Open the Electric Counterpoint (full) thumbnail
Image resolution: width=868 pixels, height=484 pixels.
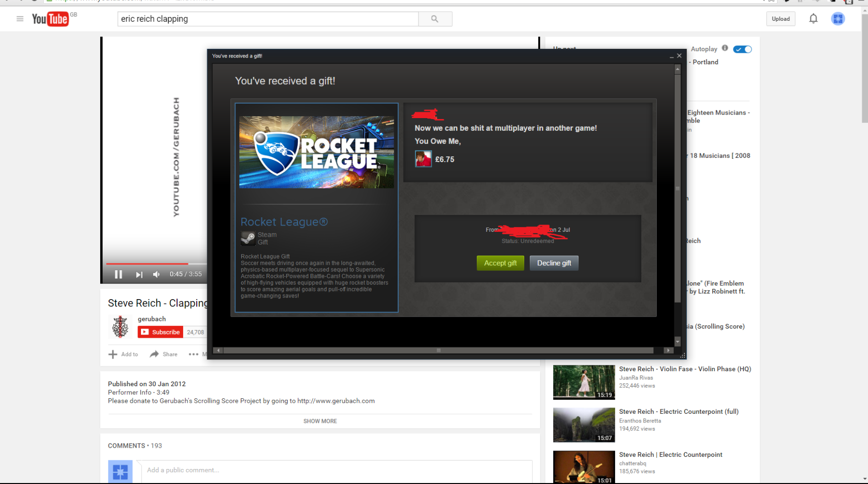click(584, 425)
